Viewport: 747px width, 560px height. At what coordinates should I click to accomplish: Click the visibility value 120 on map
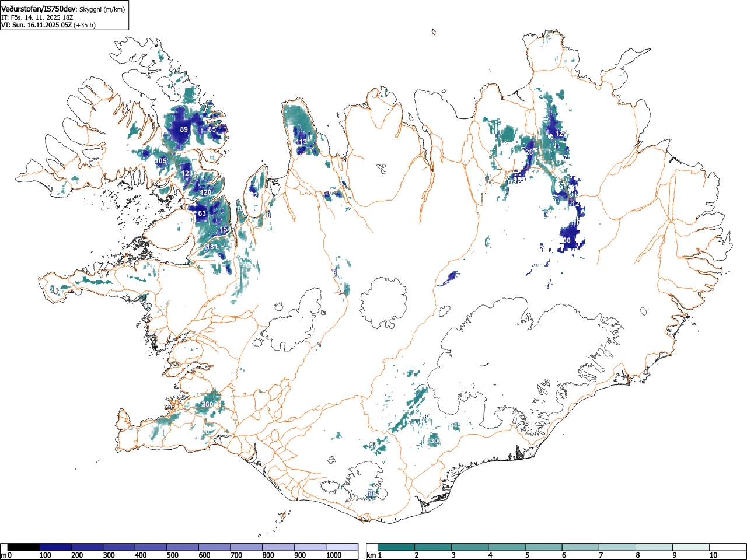point(206,192)
